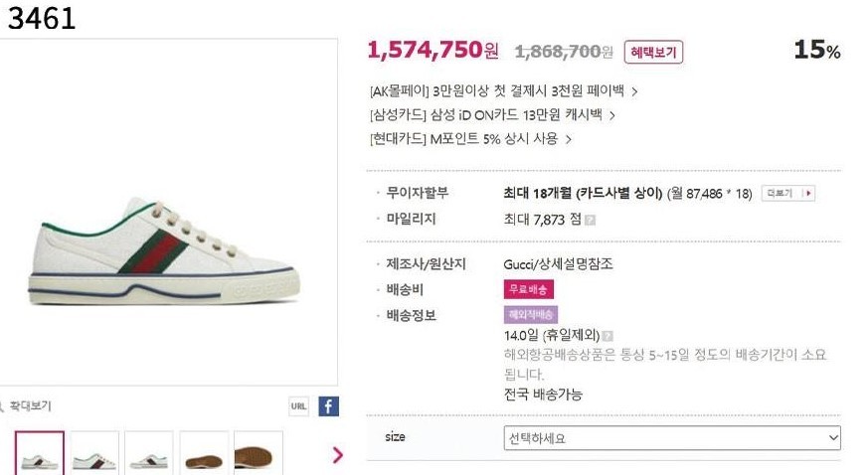
Task: Expand the AK몰페이 payback offer arrow
Action: [634, 91]
